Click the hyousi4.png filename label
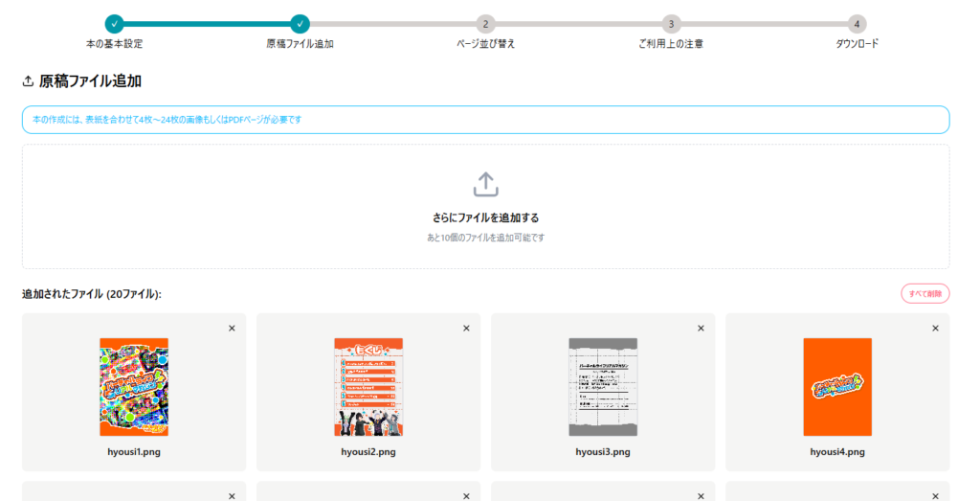 point(837,452)
